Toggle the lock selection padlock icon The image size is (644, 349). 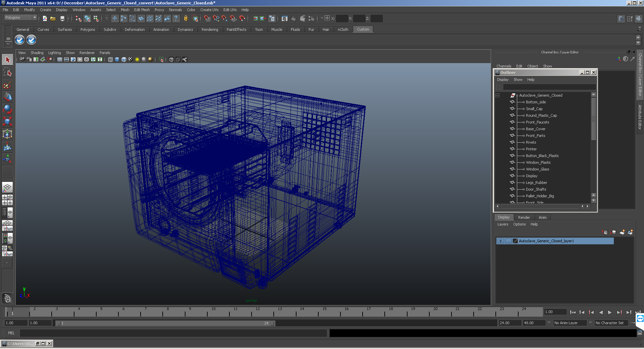click(x=185, y=18)
